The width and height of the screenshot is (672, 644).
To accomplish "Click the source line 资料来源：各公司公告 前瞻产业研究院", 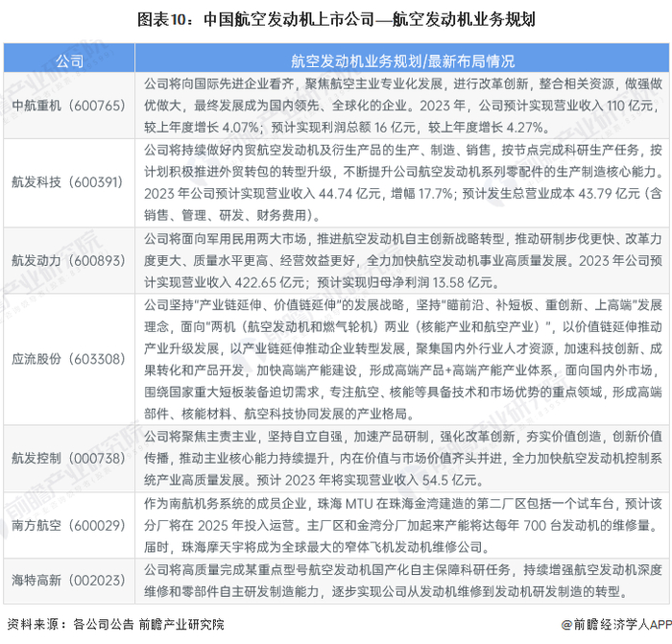I will 116,624.
